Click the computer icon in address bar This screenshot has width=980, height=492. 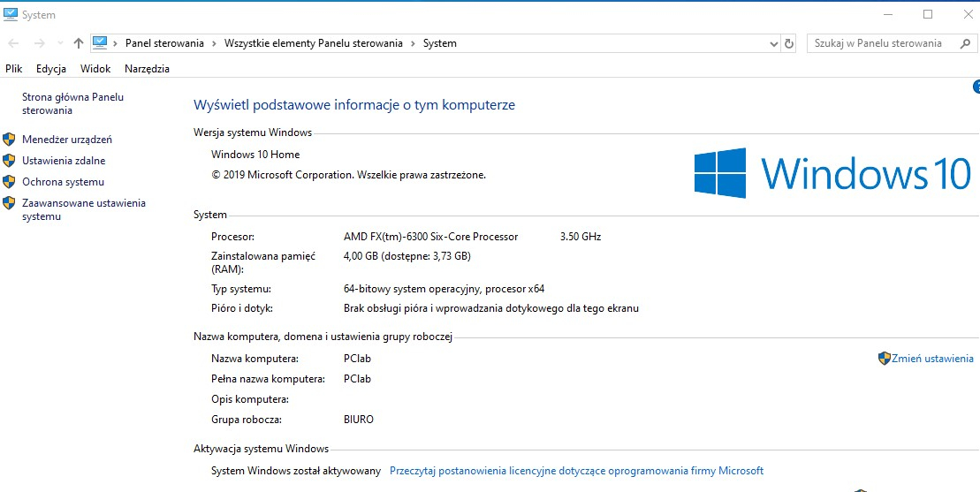coord(100,43)
